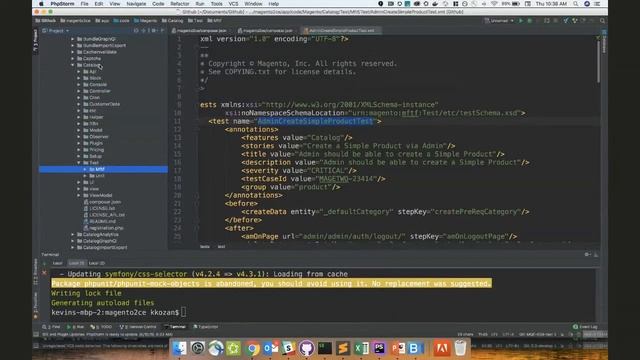
Task: Open the Project view selector dropdown
Action: [56, 31]
